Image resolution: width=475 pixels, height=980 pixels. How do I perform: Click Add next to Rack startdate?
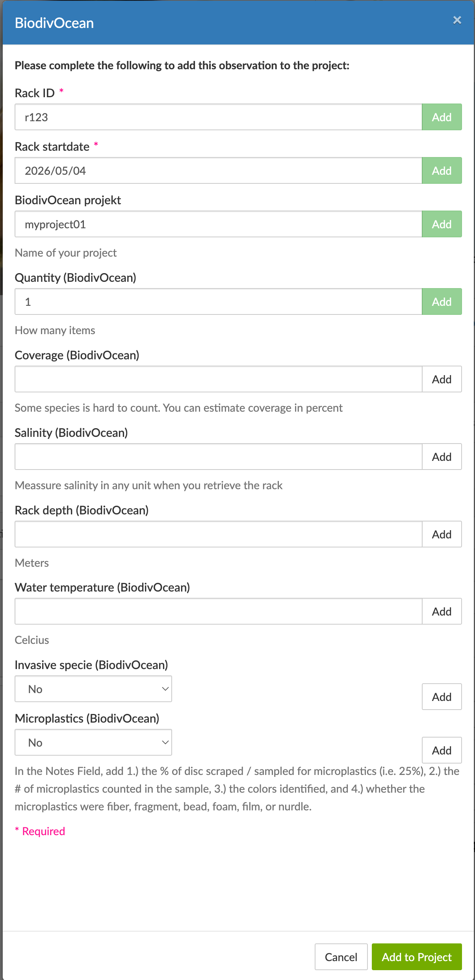442,170
